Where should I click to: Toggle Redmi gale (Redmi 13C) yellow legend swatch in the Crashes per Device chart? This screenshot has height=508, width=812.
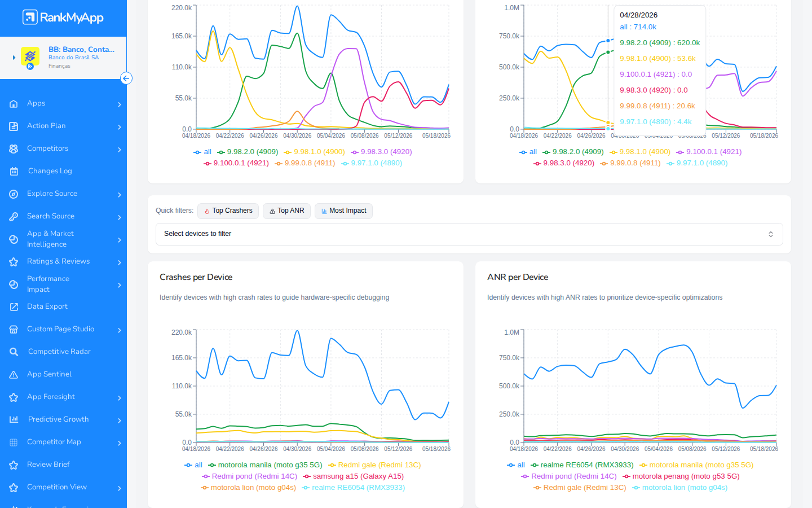pos(333,465)
